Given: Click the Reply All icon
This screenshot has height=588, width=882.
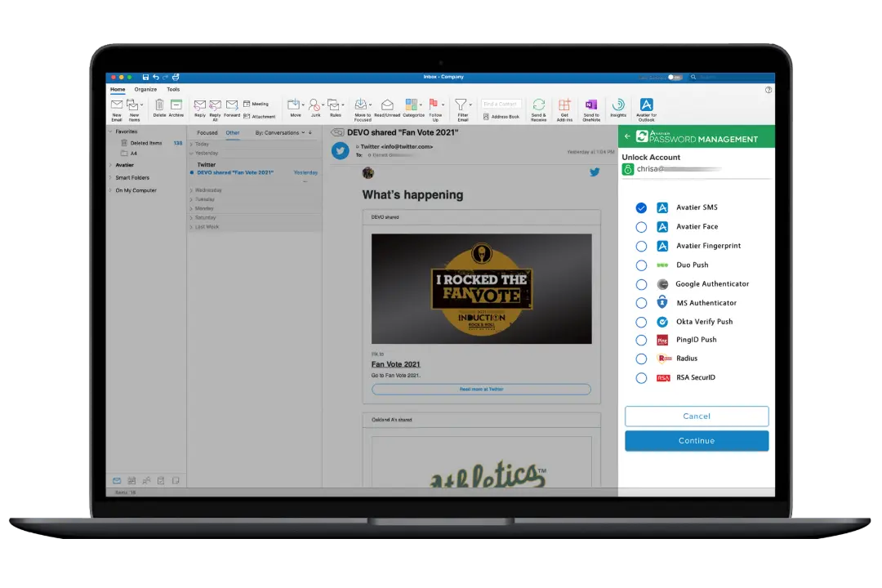Looking at the screenshot, I should [x=215, y=105].
